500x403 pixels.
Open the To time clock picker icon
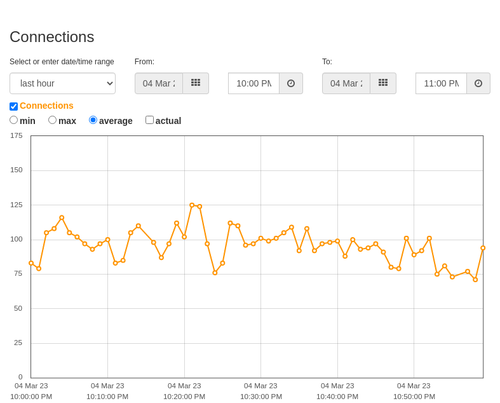[478, 83]
